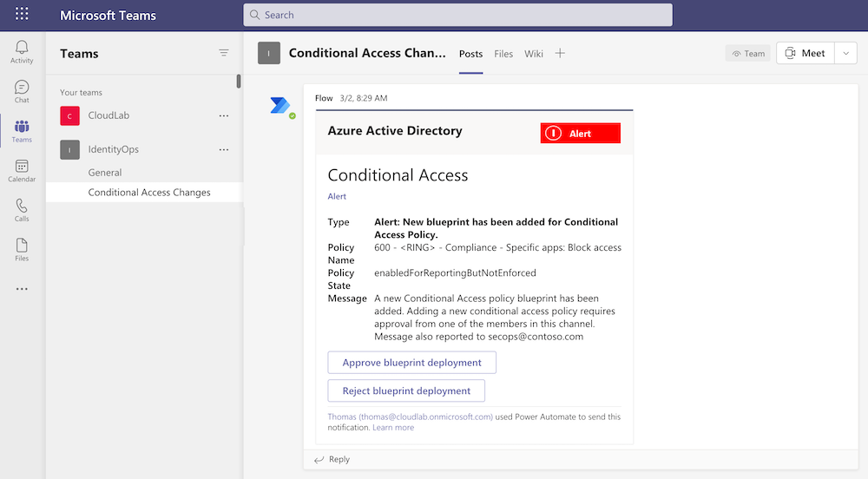Add a new tab with plus icon
The image size is (868, 479).
tap(560, 53)
